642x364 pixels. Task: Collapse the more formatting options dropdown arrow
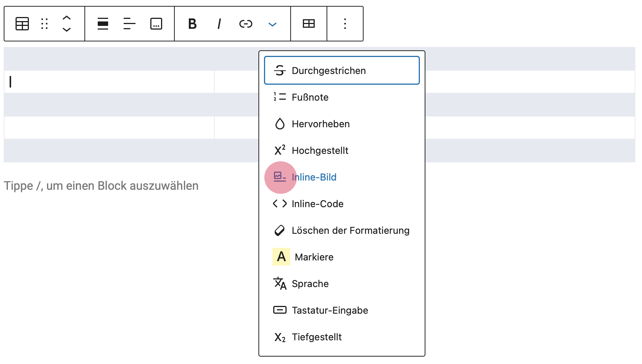(x=272, y=24)
